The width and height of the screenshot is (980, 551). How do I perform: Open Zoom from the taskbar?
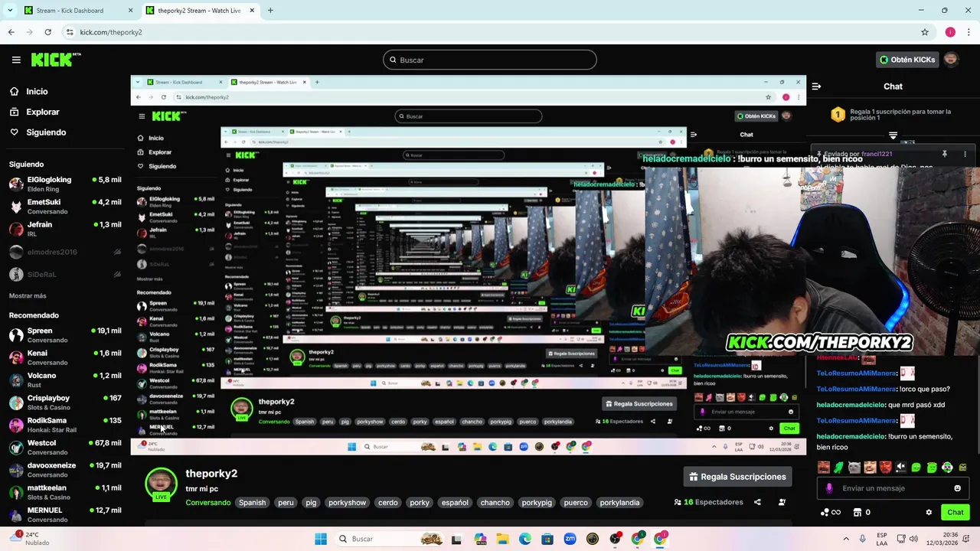click(570, 539)
